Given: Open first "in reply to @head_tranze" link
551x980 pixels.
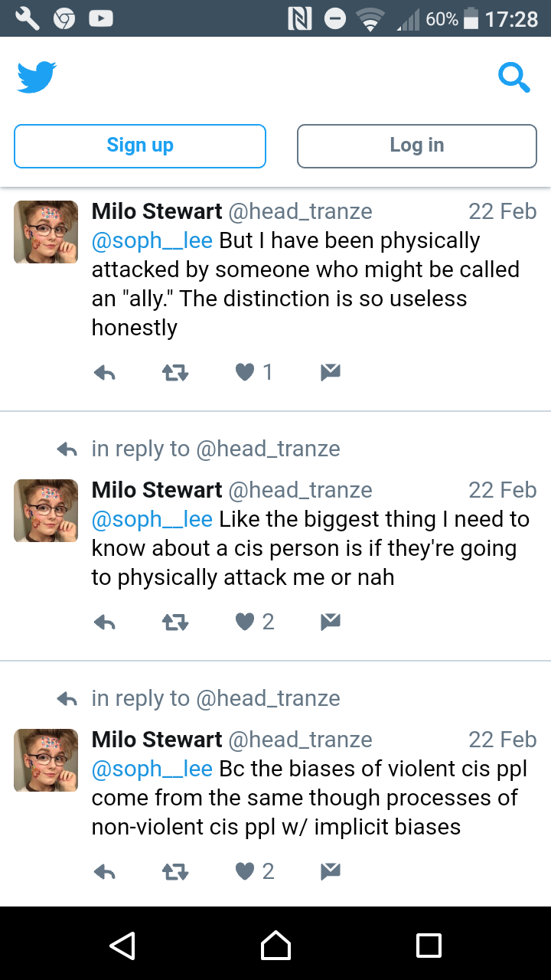Looking at the screenshot, I should (215, 449).
